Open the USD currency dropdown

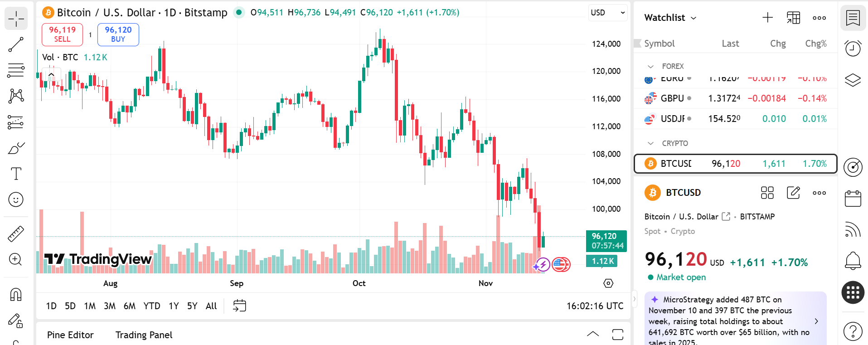click(x=607, y=13)
